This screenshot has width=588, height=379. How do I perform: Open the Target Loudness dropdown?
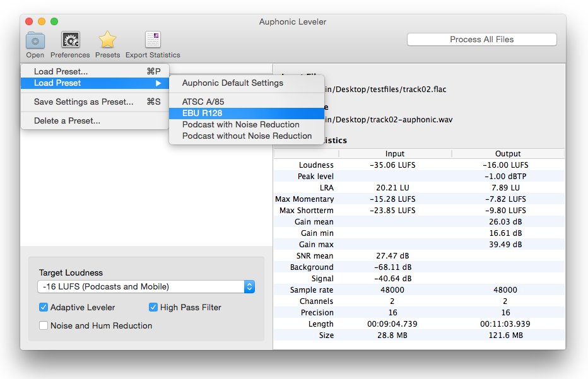coord(146,286)
